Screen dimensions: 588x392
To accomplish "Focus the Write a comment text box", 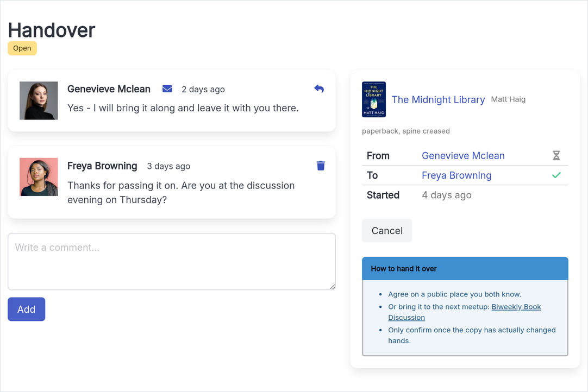I will [172, 262].
